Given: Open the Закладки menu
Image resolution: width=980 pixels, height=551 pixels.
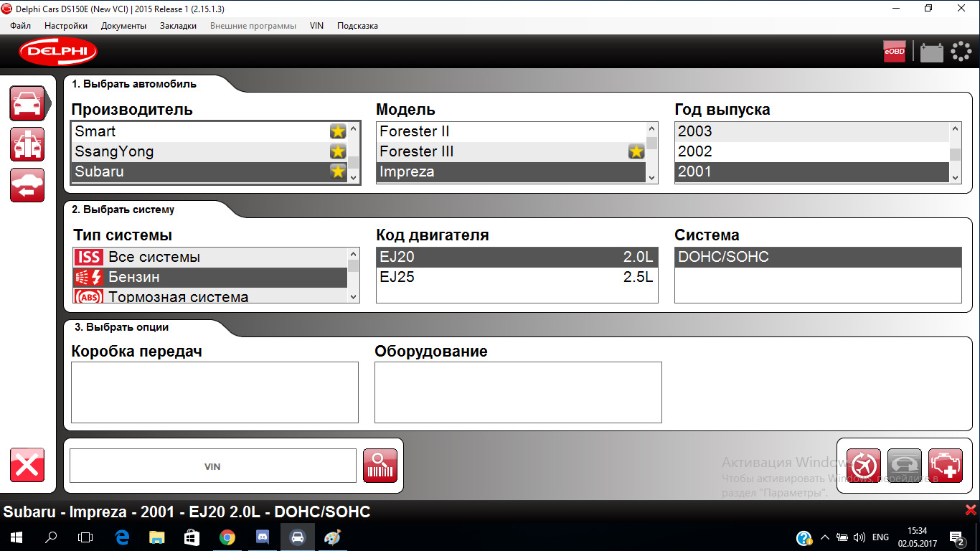Looking at the screenshot, I should click(178, 26).
